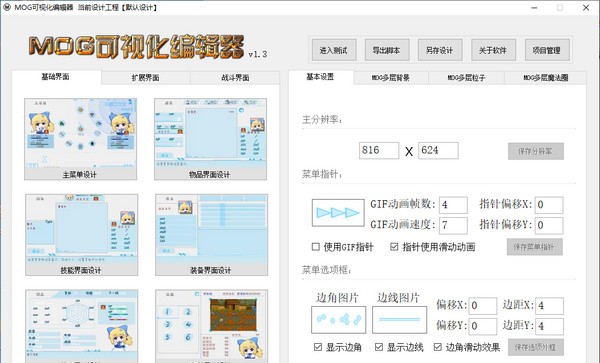
Task: Click the 保存菜单指针 button
Action: tap(535, 247)
